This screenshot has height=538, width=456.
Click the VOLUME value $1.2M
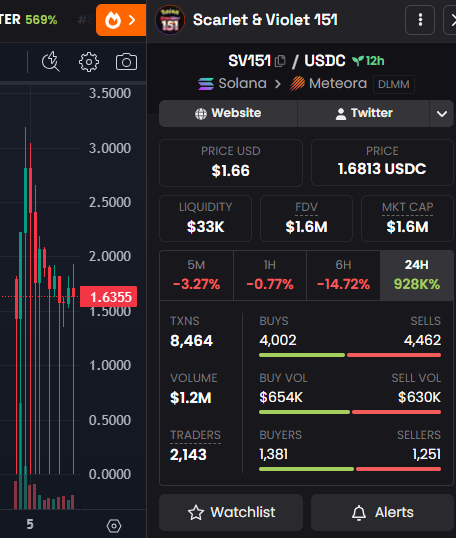190,398
